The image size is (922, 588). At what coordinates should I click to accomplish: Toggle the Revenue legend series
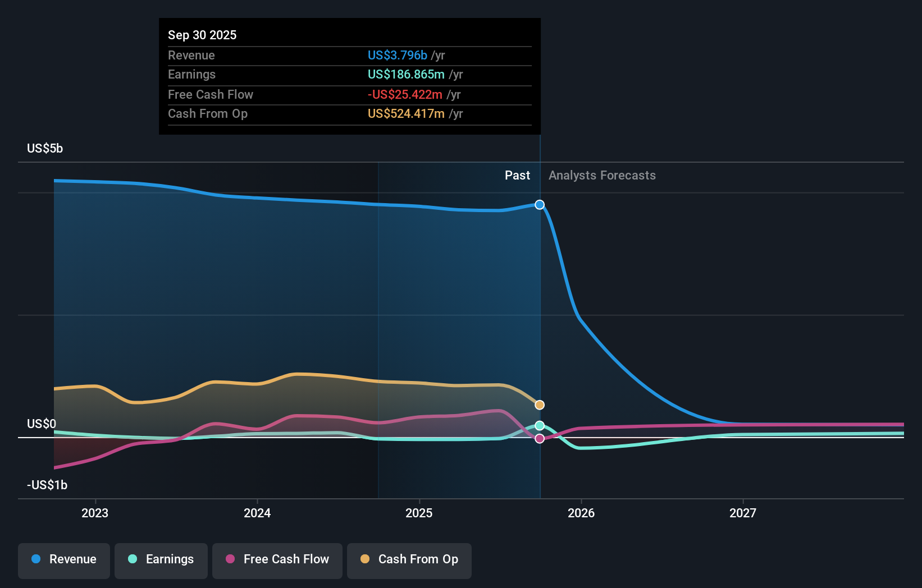pyautogui.click(x=64, y=561)
